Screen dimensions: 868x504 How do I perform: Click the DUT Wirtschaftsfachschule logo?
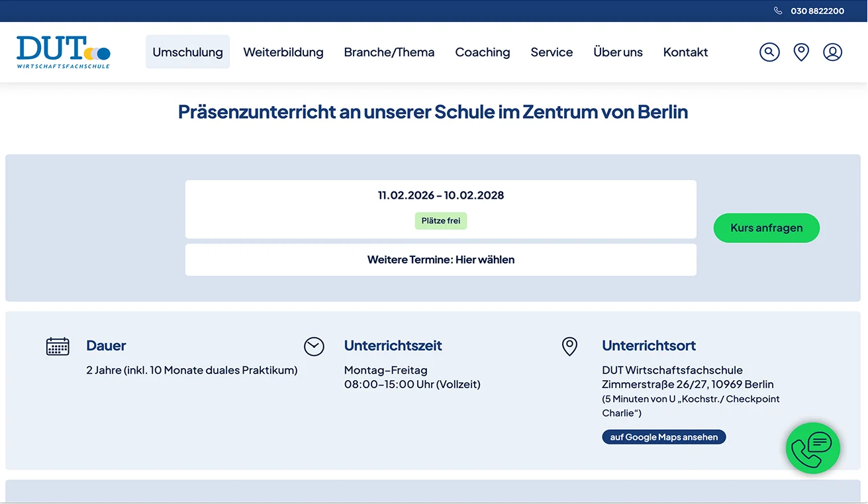tap(64, 52)
